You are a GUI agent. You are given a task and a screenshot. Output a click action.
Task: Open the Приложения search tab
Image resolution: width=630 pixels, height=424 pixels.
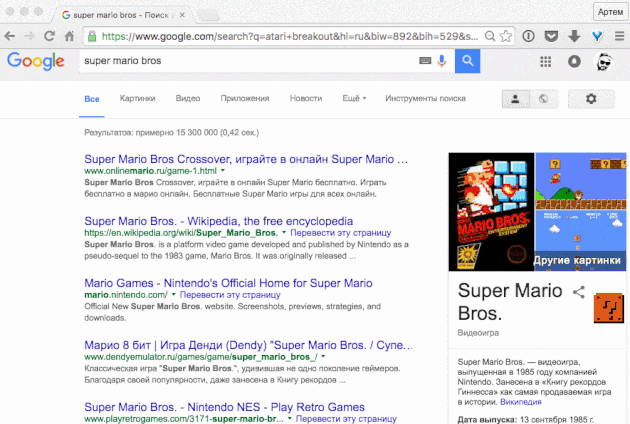tap(245, 98)
